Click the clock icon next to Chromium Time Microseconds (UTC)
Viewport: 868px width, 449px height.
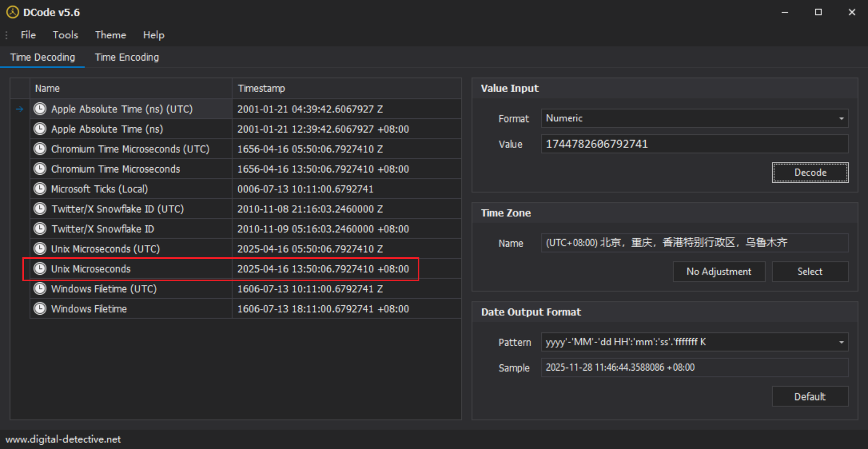click(40, 149)
